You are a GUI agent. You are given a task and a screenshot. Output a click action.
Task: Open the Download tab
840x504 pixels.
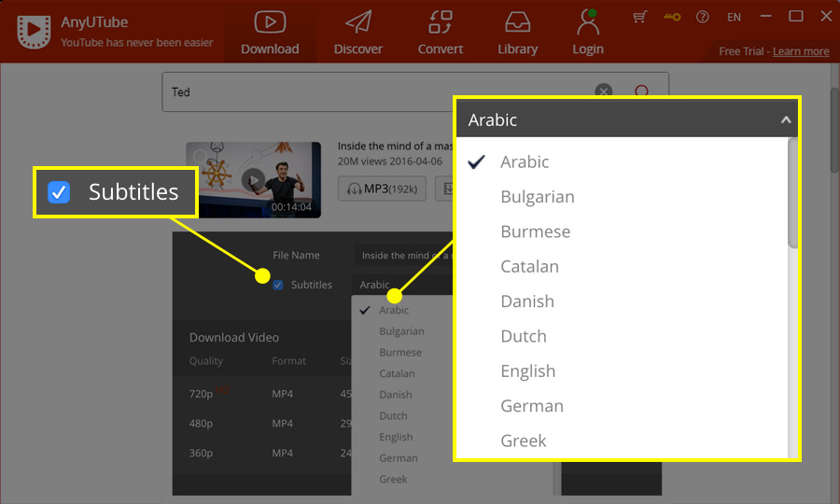pyautogui.click(x=270, y=32)
